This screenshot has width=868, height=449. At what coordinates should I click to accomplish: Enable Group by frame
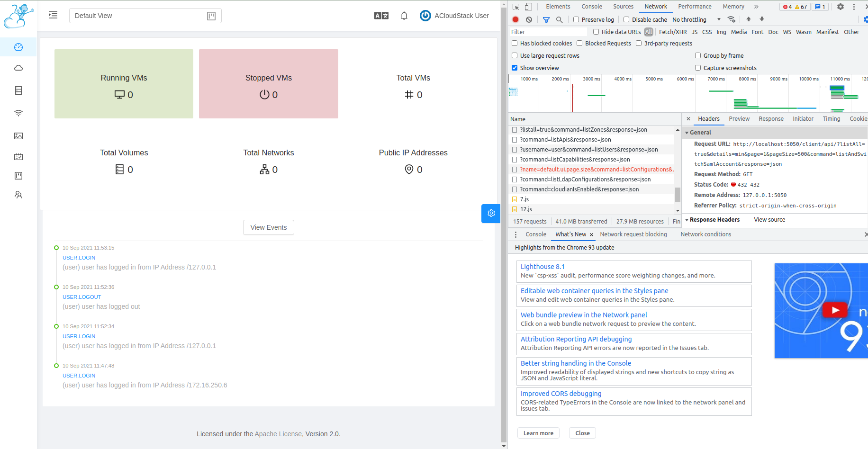point(698,55)
